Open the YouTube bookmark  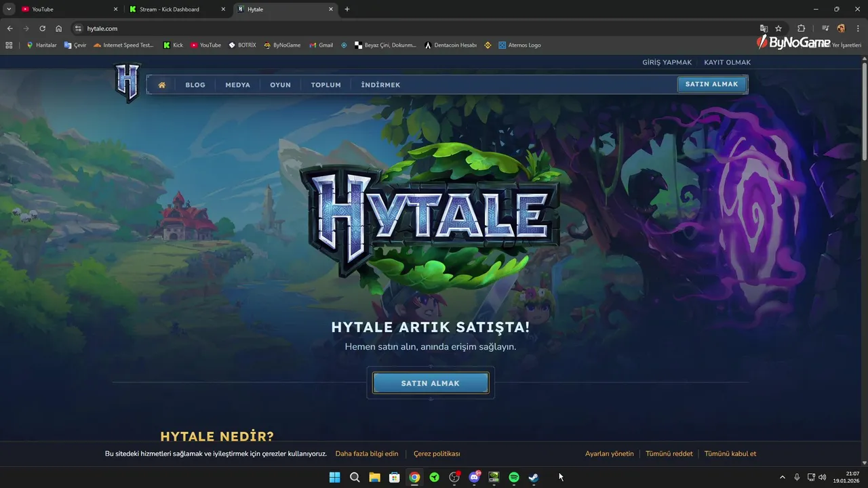(205, 45)
